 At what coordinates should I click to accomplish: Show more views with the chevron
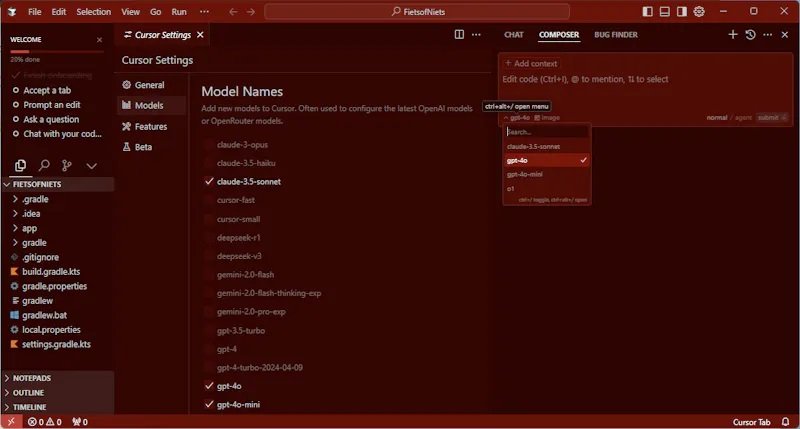click(91, 166)
